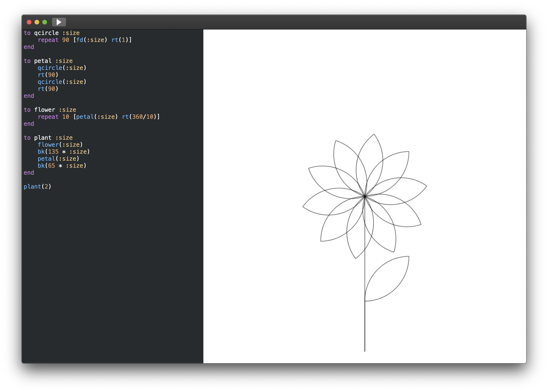Click on 'to plant :size' definition line
The image size is (548, 392).
point(48,138)
